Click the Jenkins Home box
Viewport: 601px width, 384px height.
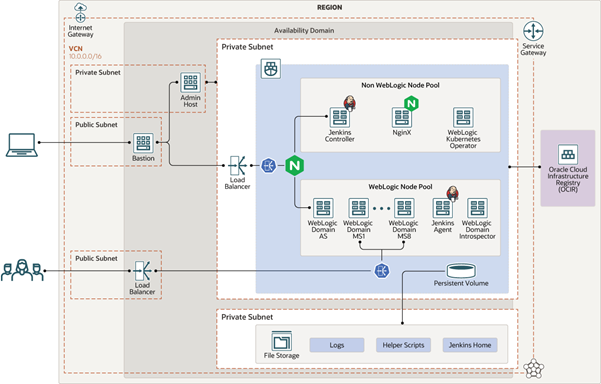(x=470, y=345)
